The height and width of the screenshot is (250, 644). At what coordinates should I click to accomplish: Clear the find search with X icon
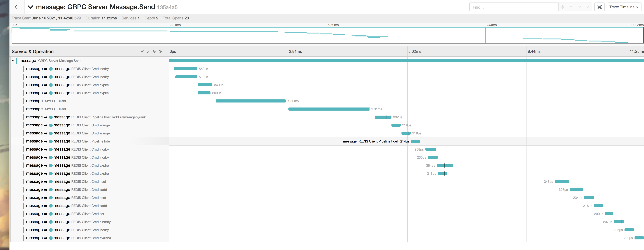(x=588, y=7)
